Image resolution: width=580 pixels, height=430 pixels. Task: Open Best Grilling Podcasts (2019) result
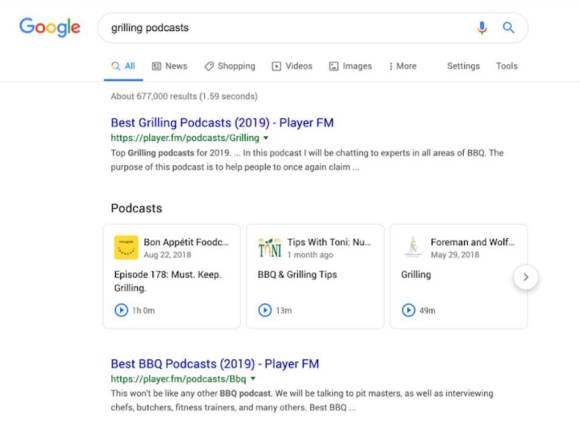coord(222,122)
